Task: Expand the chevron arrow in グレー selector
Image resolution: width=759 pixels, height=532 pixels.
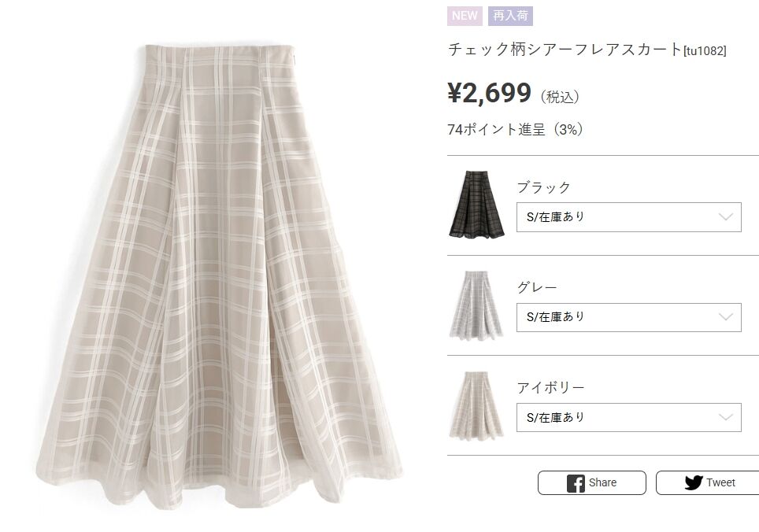Action: point(726,317)
